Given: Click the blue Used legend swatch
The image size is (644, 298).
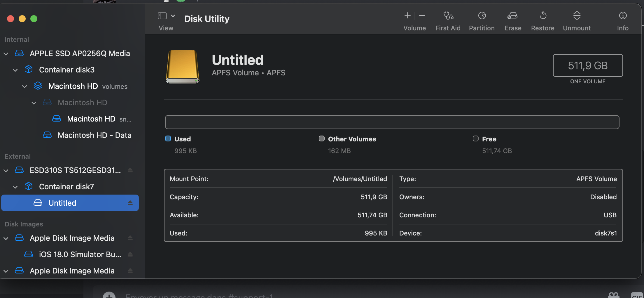Looking at the screenshot, I should 168,139.
